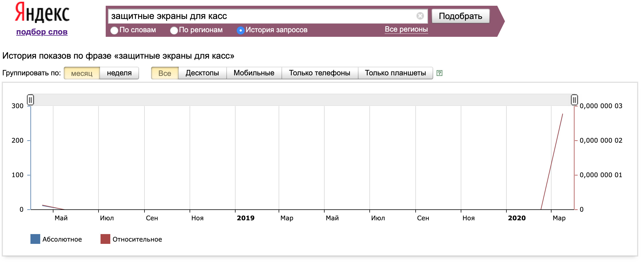Viewport: 644px width, 264px height.
Task: Toggle the blue 'Абсолютное' legend swatch
Action: tap(35, 239)
